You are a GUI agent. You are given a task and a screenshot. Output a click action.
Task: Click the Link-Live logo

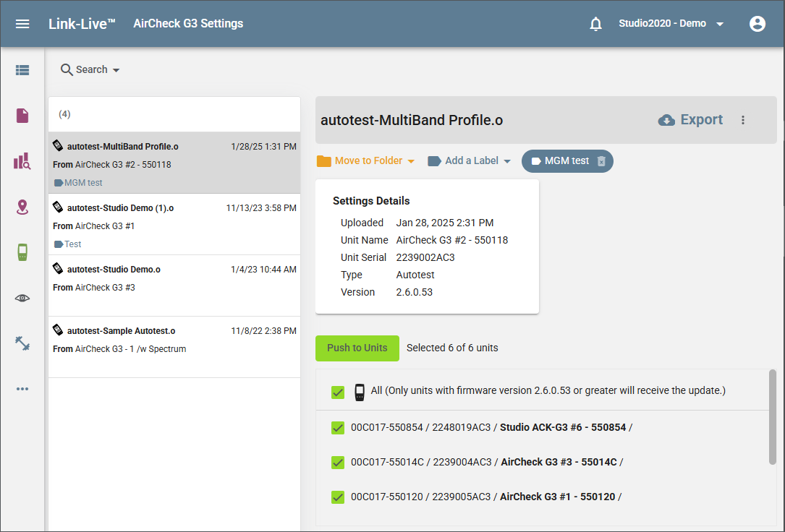click(82, 24)
